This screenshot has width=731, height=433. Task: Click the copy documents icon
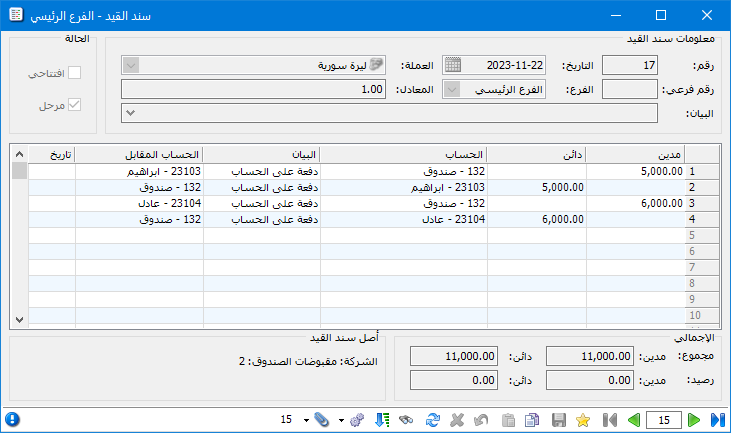point(532,420)
